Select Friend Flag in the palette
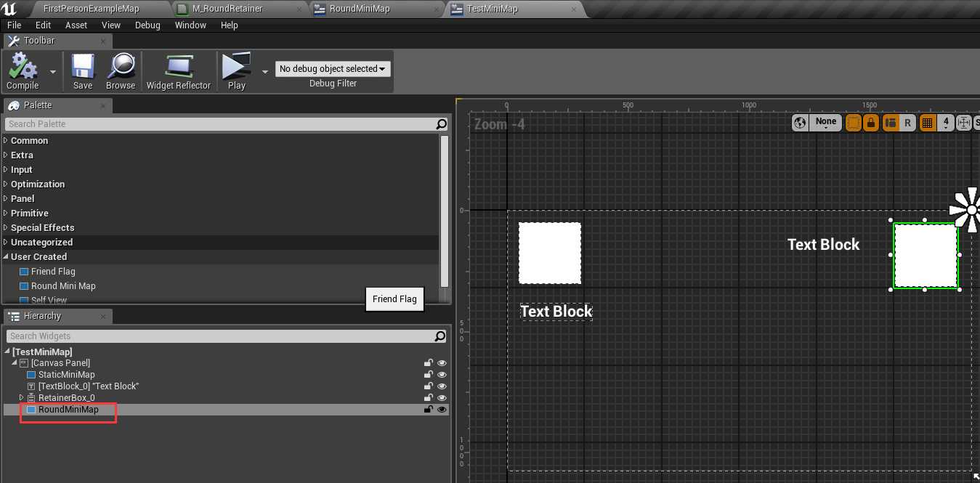Screen dimensions: 980x483 53,272
